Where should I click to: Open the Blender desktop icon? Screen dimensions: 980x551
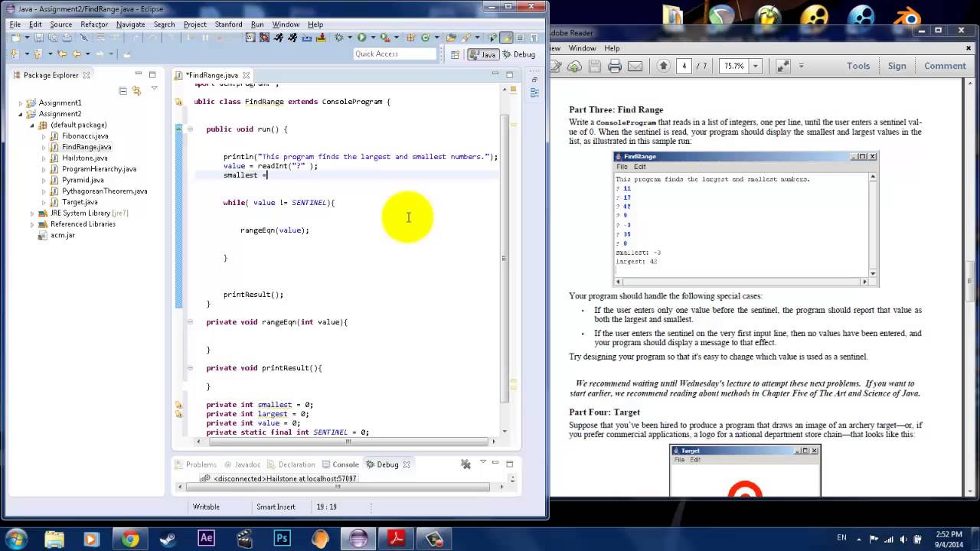click(x=910, y=15)
